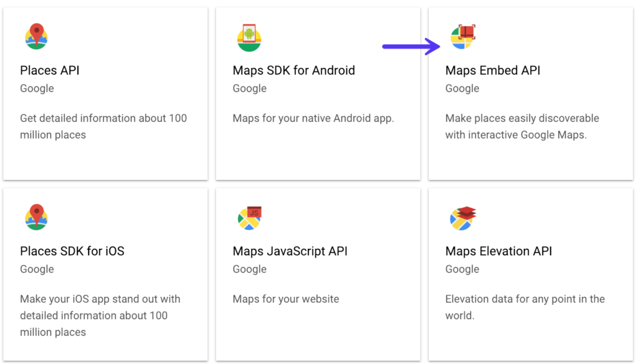This screenshot has height=364, width=638.
Task: Open the Places API card
Action: 105,93
